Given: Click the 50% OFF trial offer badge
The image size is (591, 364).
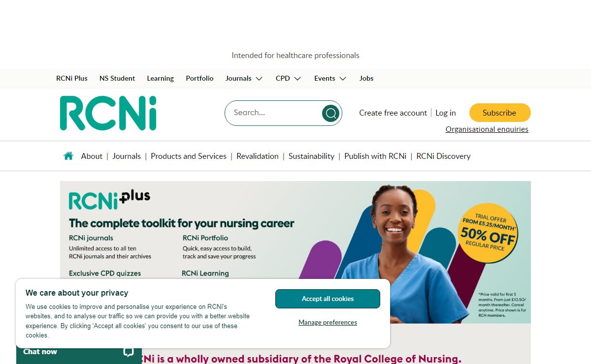Looking at the screenshot, I should tap(488, 232).
